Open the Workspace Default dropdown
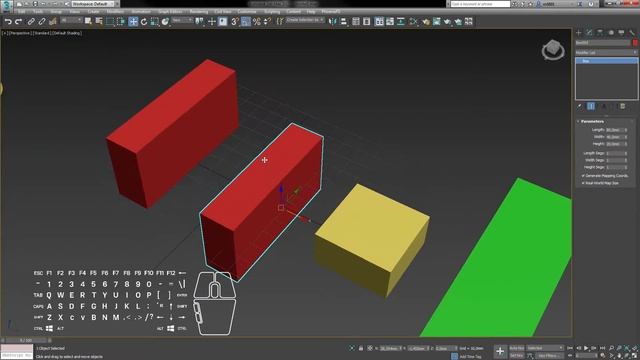The width and height of the screenshot is (640, 360). [x=92, y=4]
